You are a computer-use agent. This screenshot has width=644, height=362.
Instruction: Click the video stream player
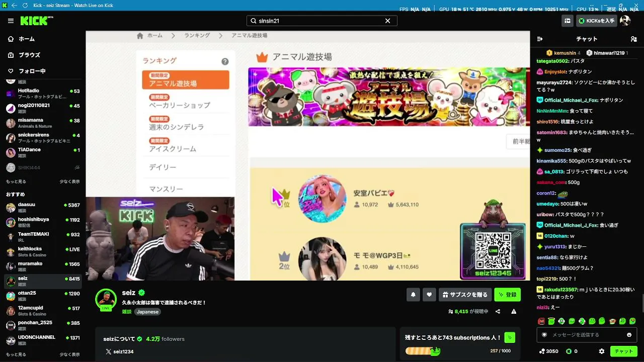click(308, 156)
